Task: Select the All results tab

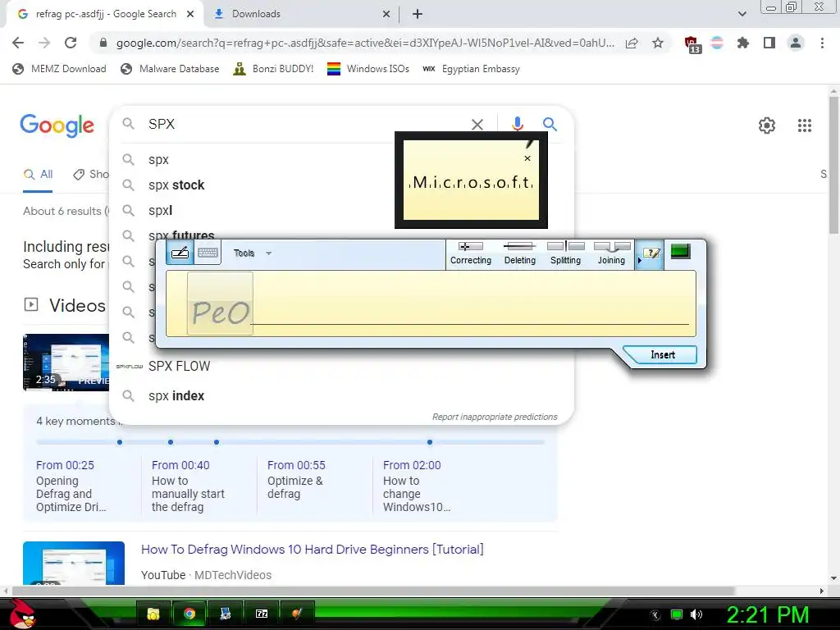Action: click(x=38, y=174)
